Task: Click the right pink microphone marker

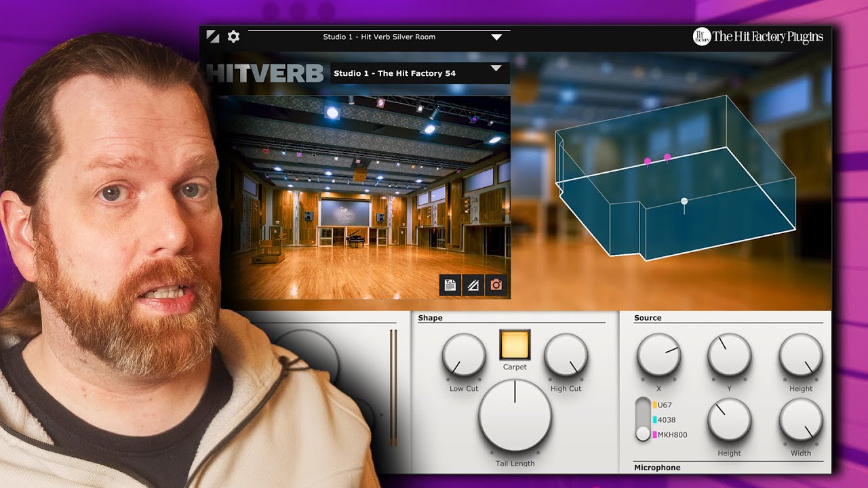Action: 667,157
